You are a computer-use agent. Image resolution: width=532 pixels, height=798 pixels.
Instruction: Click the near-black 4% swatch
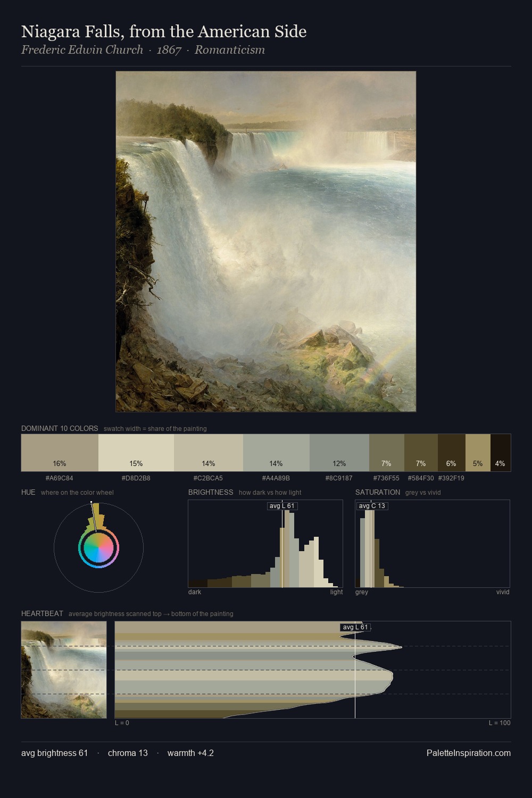501,453
